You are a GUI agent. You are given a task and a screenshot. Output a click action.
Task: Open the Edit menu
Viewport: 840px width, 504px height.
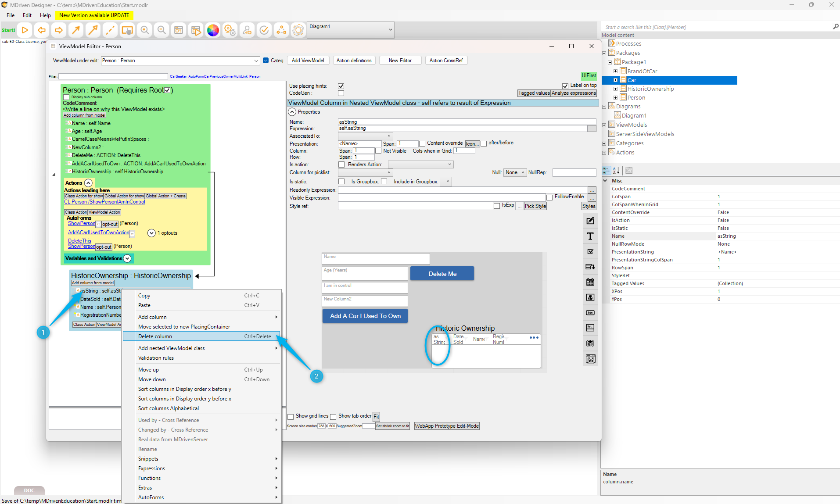pos(27,15)
